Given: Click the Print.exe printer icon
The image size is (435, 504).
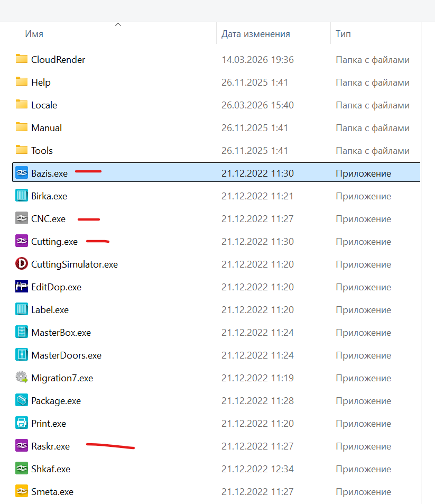Looking at the screenshot, I should (22, 423).
